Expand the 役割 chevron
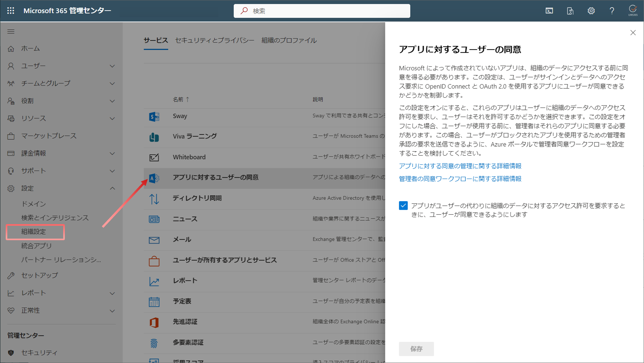 [112, 101]
